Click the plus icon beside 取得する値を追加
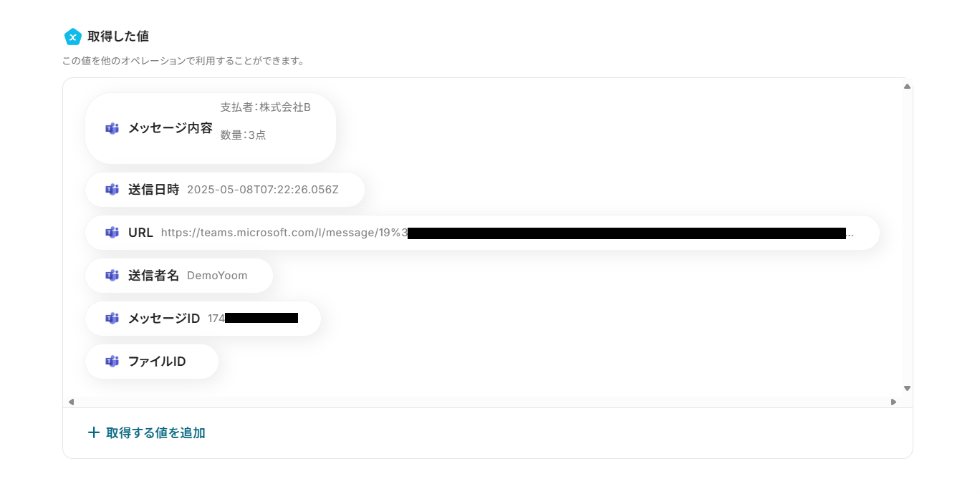Viewport: 980px width, 494px height. (93, 432)
